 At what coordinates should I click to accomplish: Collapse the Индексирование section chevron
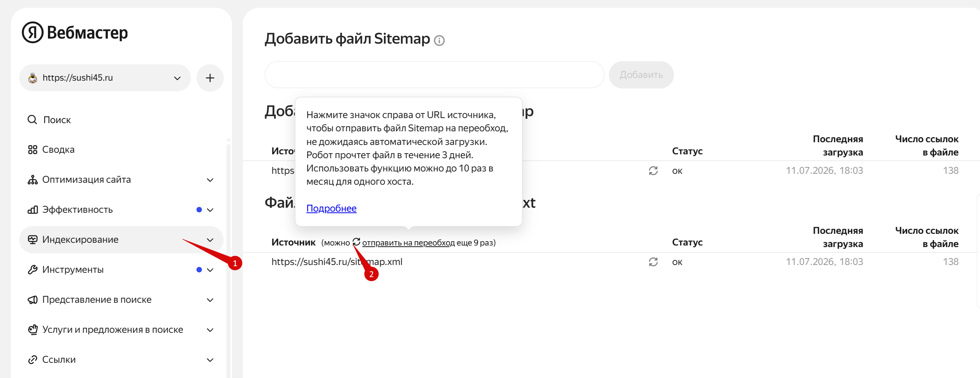tap(210, 240)
